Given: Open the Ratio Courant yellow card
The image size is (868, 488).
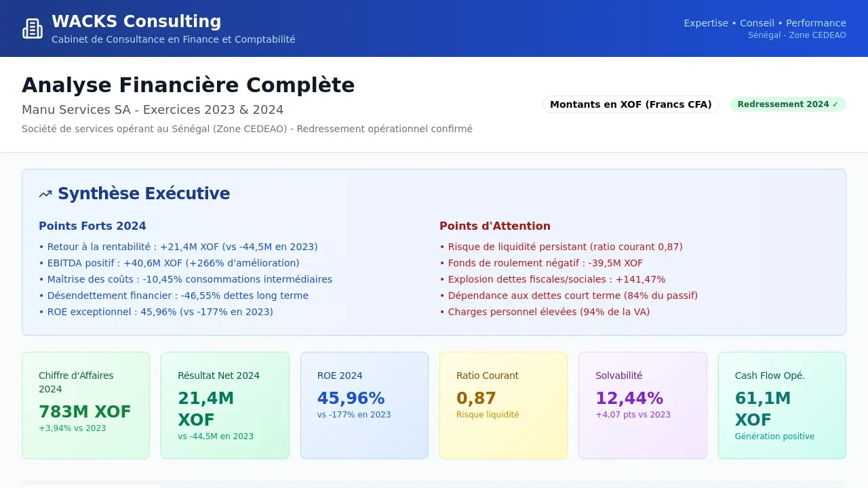Looking at the screenshot, I should tap(503, 405).
